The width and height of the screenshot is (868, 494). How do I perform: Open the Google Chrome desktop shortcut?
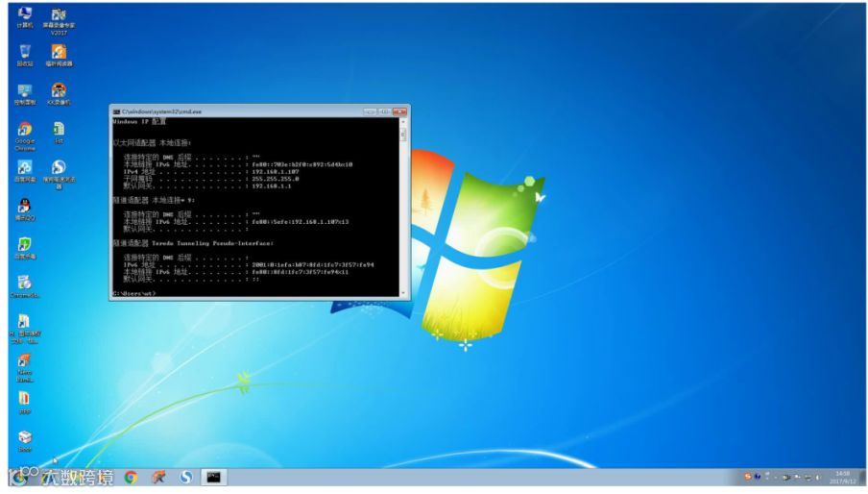click(x=25, y=136)
